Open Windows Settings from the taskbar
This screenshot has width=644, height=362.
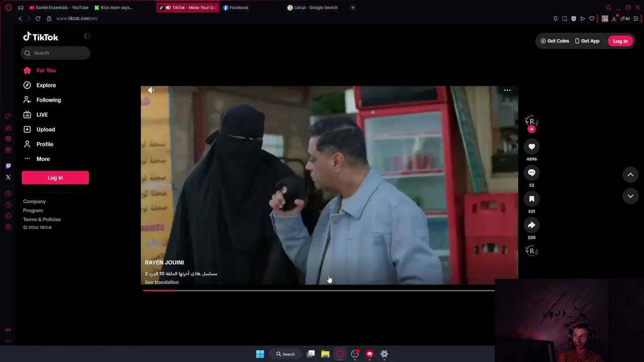point(384,354)
